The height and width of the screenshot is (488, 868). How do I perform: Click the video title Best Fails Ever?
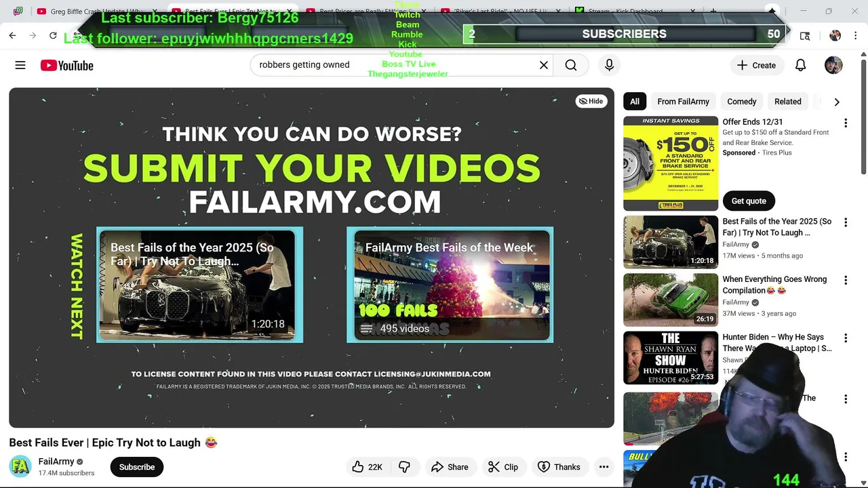pyautogui.click(x=113, y=443)
